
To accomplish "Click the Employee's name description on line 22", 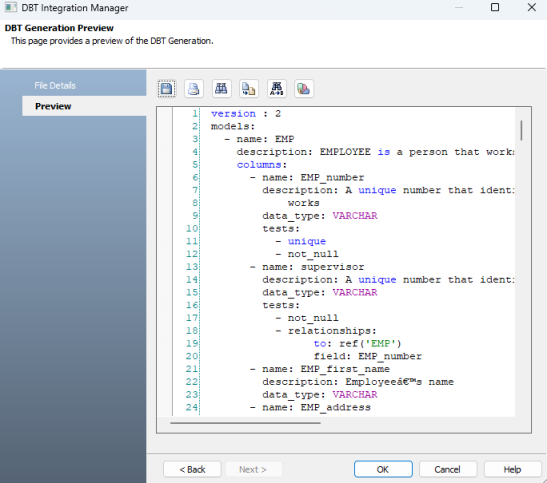I will pos(358,382).
